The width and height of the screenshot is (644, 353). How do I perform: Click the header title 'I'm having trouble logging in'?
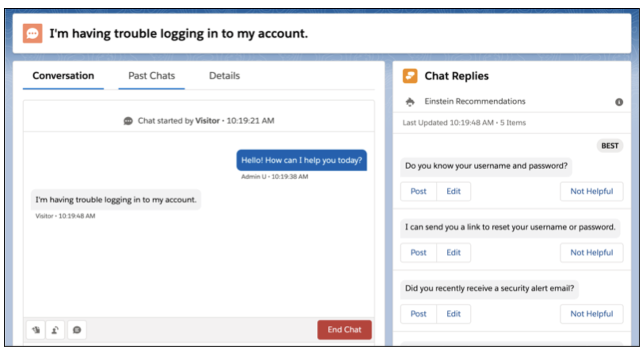tap(178, 33)
